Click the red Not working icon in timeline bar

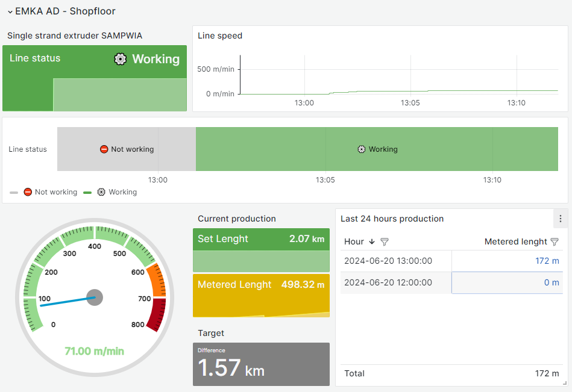point(104,149)
